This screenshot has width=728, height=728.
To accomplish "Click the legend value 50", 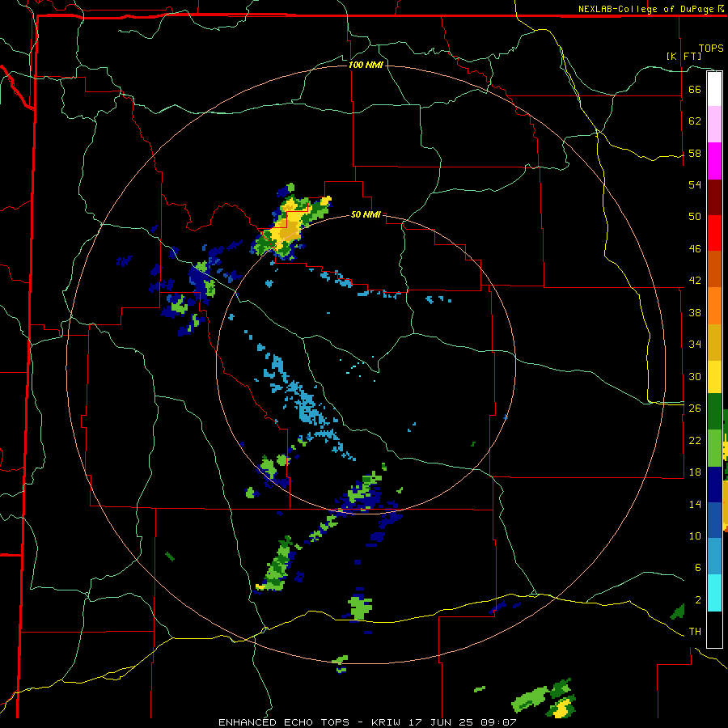I will point(695,216).
